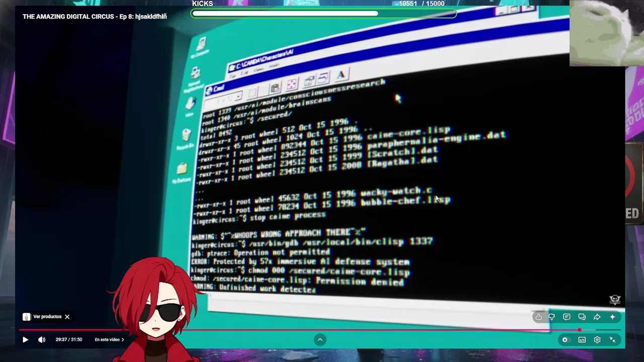Viewport: 644px width, 362px height.
Task: Open Edit menu in C:\CANDA window
Action: [245, 73]
